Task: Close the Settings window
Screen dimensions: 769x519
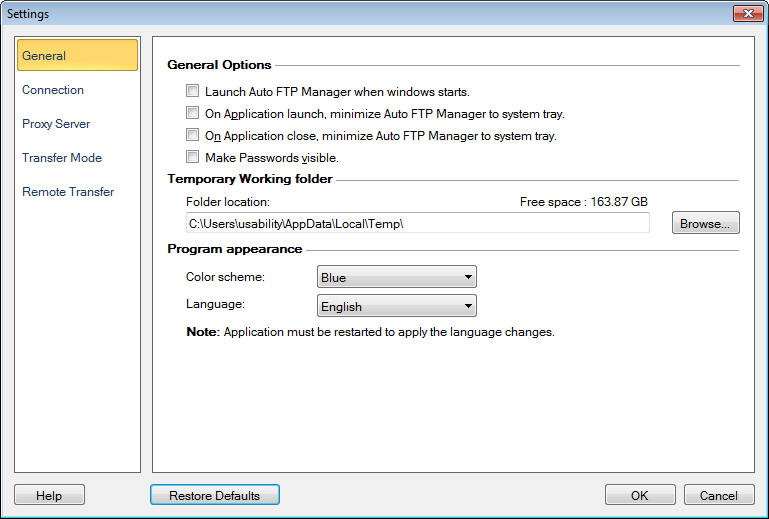Action: tap(748, 13)
